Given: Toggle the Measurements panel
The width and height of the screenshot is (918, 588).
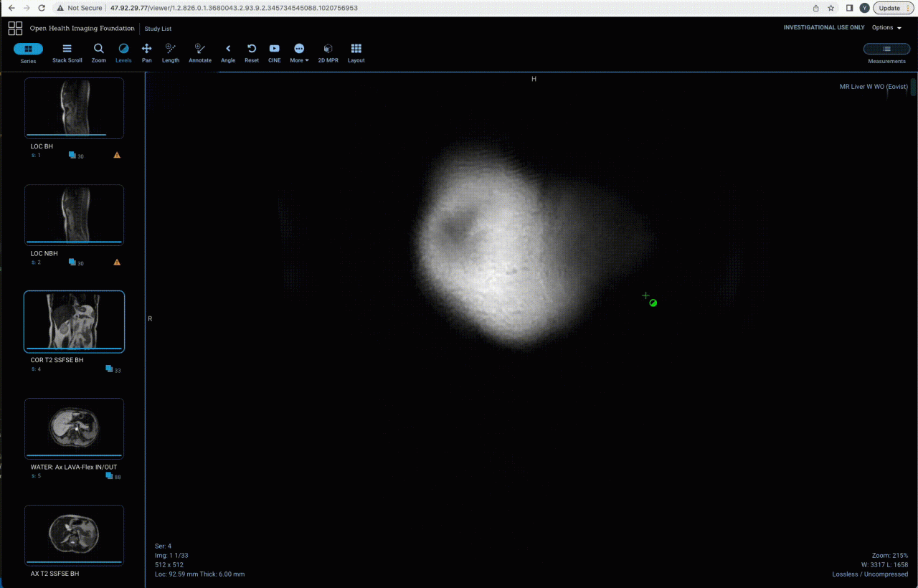Looking at the screenshot, I should (x=886, y=49).
